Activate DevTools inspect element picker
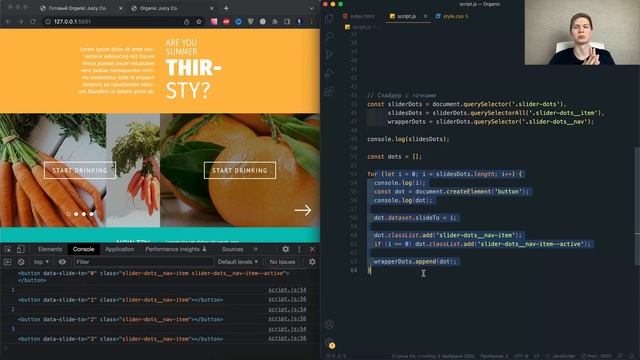Viewport: 640px width, 360px height. point(8,249)
